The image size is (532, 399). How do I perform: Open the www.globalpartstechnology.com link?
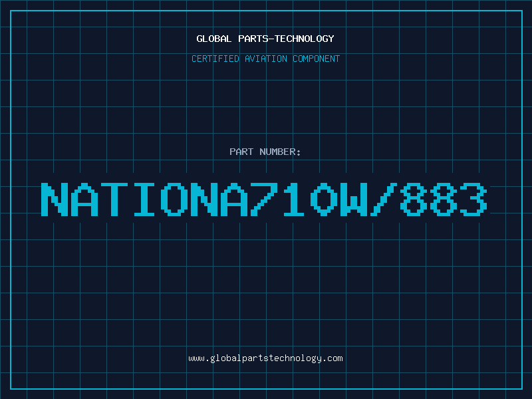click(x=265, y=358)
